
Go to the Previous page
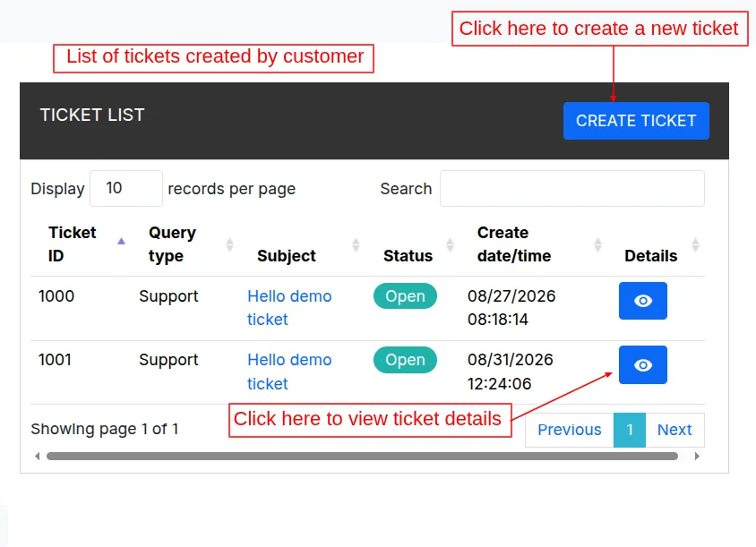[570, 430]
